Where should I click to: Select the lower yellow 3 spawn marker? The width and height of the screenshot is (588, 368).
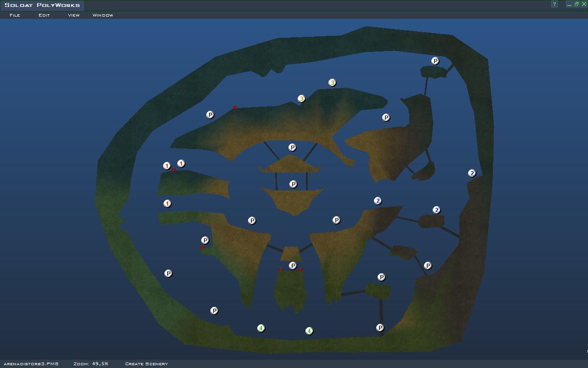301,99
